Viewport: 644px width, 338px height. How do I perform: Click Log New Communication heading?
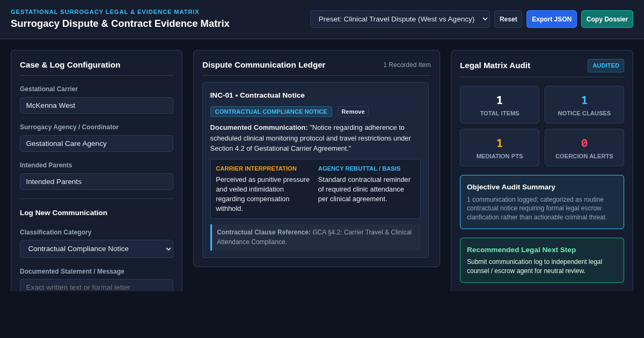click(64, 212)
